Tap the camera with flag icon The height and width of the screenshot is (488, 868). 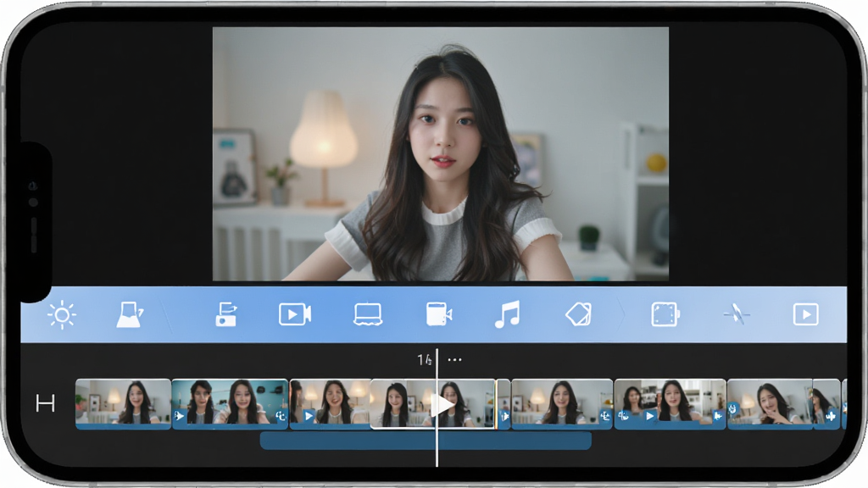coord(225,314)
